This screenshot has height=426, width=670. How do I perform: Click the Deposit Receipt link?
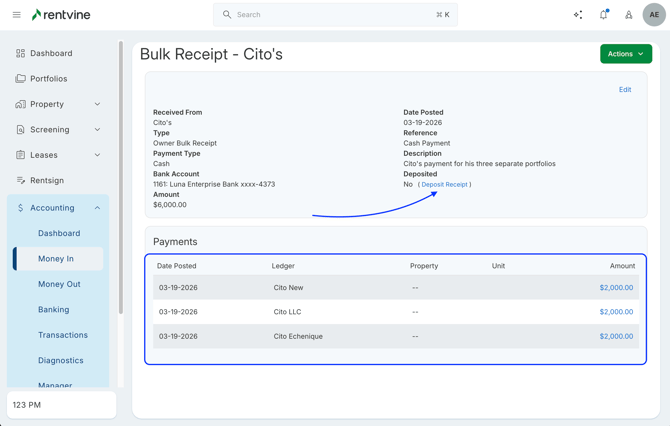[444, 184]
